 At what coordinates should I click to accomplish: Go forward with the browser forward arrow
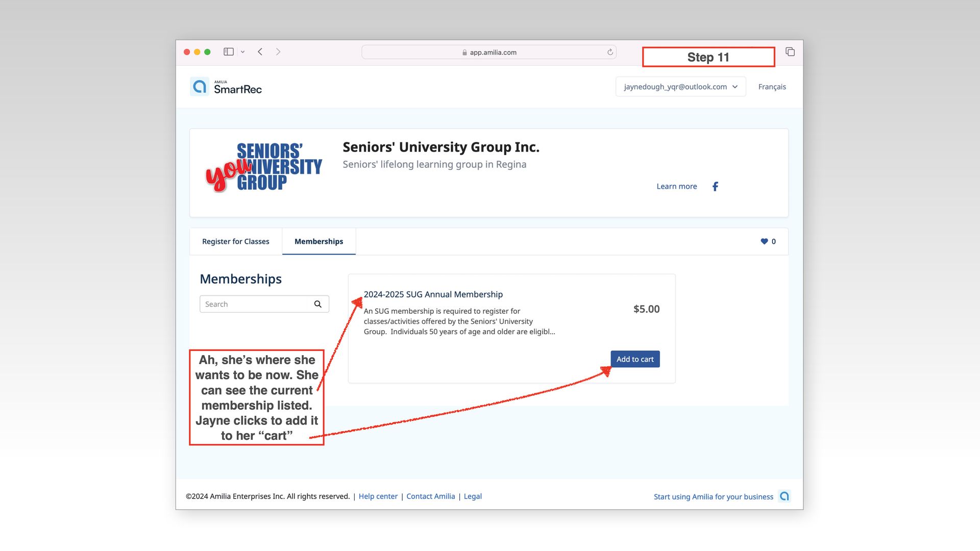278,52
